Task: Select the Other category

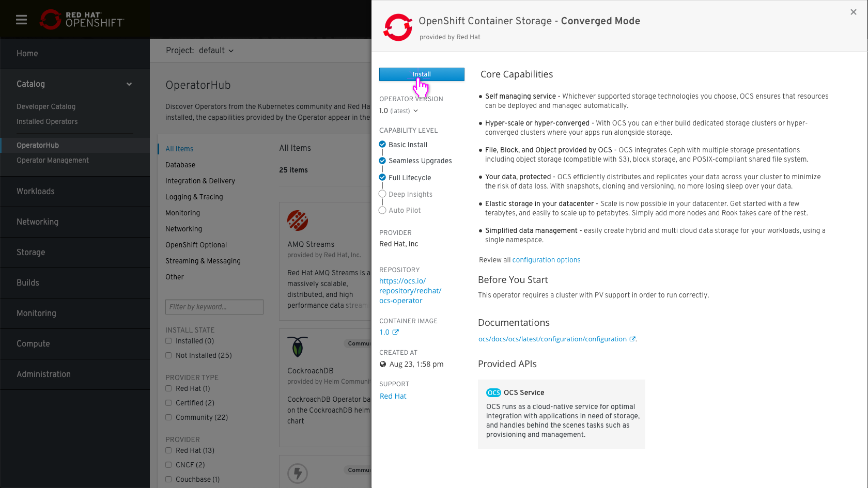Action: pyautogui.click(x=175, y=277)
